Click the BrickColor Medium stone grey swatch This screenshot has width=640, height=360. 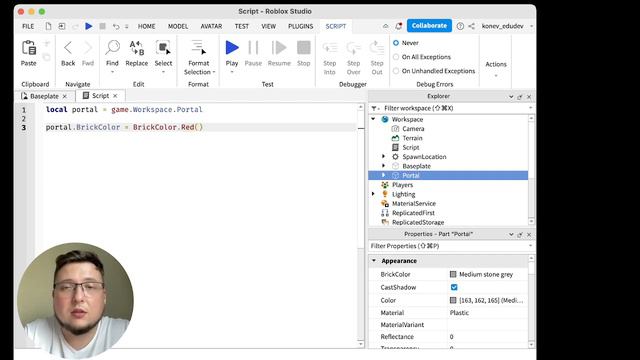tap(453, 274)
